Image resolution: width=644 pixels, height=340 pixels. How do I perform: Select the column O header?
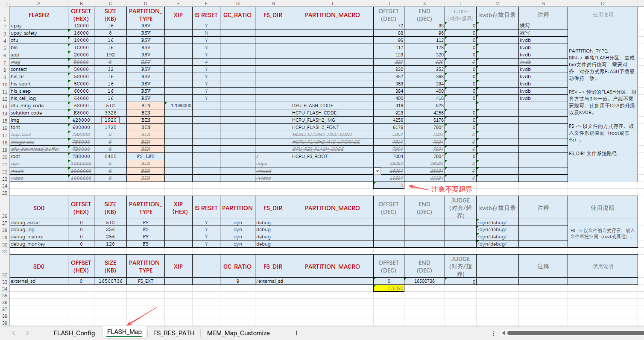click(x=602, y=3)
